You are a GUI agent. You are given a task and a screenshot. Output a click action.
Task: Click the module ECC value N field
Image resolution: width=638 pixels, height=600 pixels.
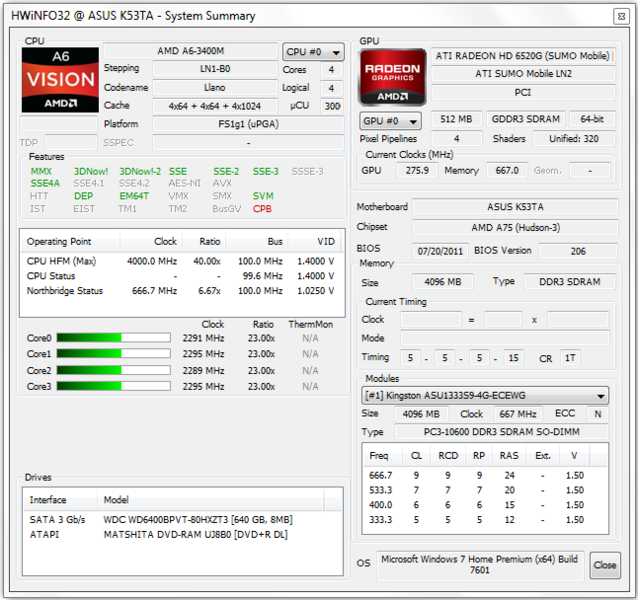[598, 414]
